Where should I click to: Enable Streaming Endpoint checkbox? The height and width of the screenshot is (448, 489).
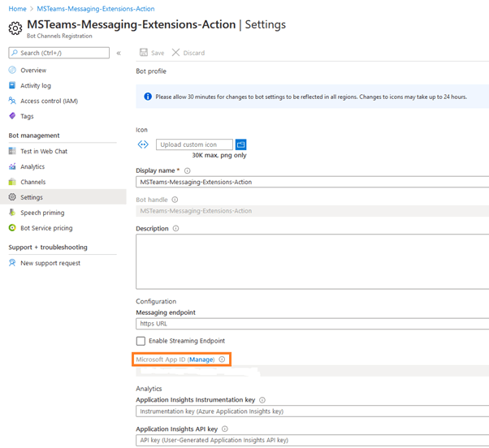pyautogui.click(x=141, y=341)
